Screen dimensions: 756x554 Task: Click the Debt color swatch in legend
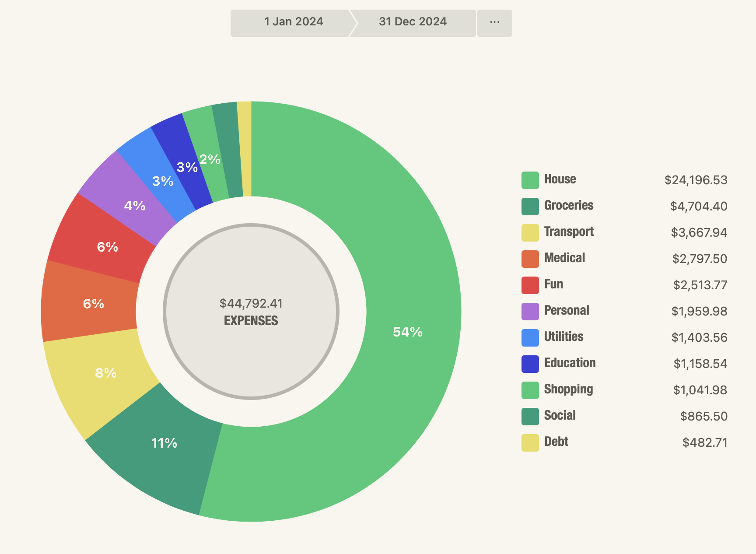tap(530, 443)
